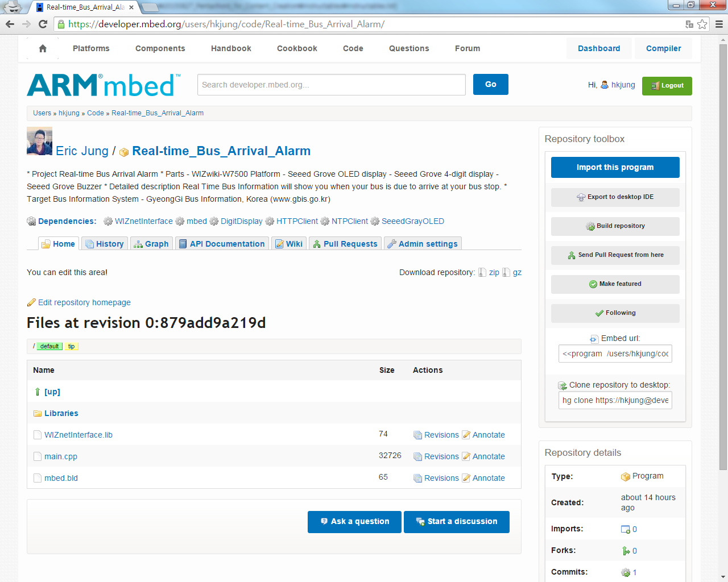Open the Cookbook menu

coord(297,48)
